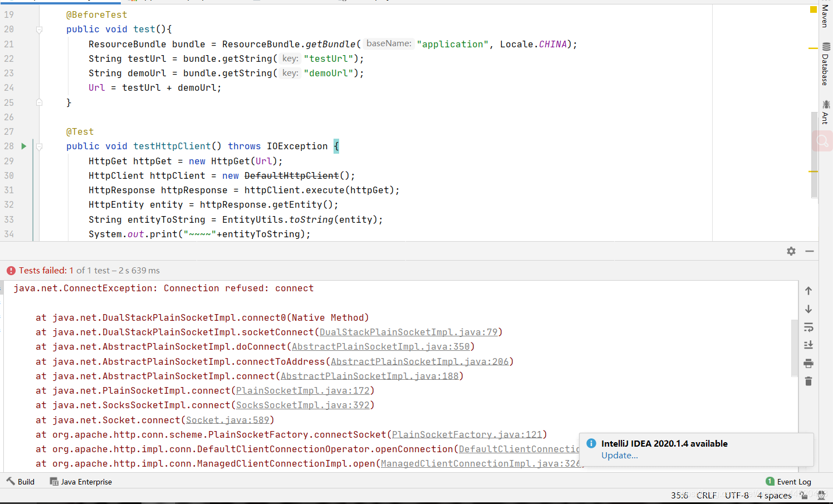Clear console with the trash icon

click(808, 381)
